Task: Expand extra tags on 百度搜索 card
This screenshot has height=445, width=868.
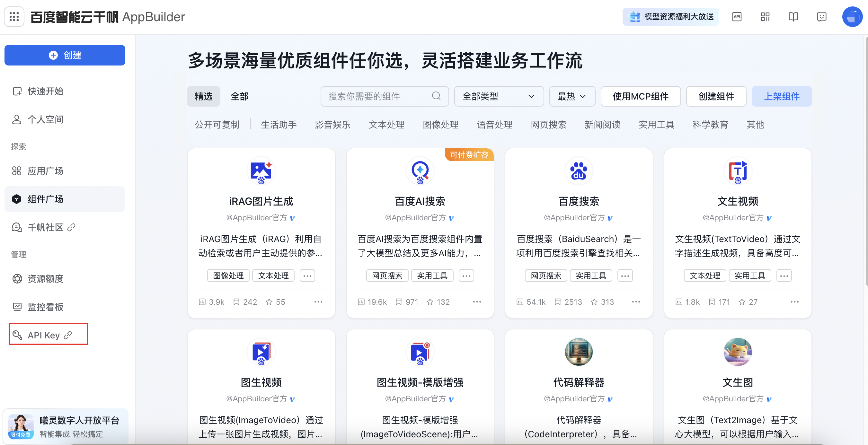Action: [625, 275]
